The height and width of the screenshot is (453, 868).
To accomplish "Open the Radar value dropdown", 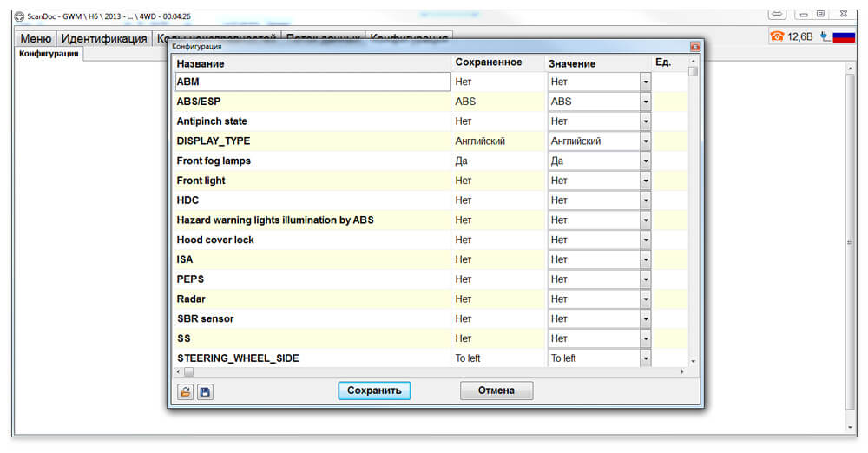I will (x=646, y=299).
